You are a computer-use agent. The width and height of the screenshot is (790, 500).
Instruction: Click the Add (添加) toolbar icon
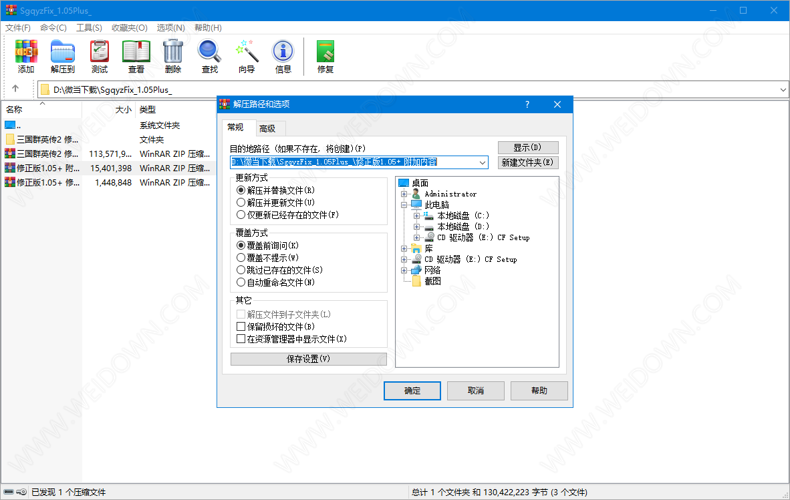click(x=26, y=56)
